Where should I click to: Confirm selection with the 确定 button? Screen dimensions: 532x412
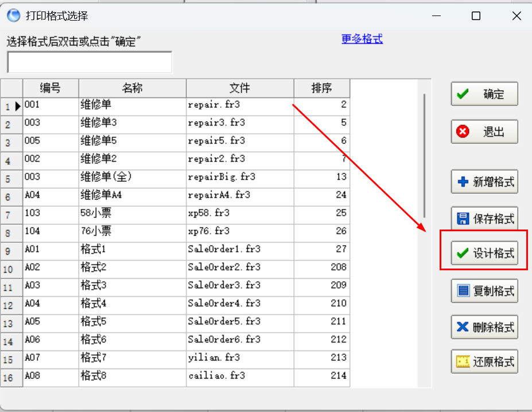click(484, 94)
